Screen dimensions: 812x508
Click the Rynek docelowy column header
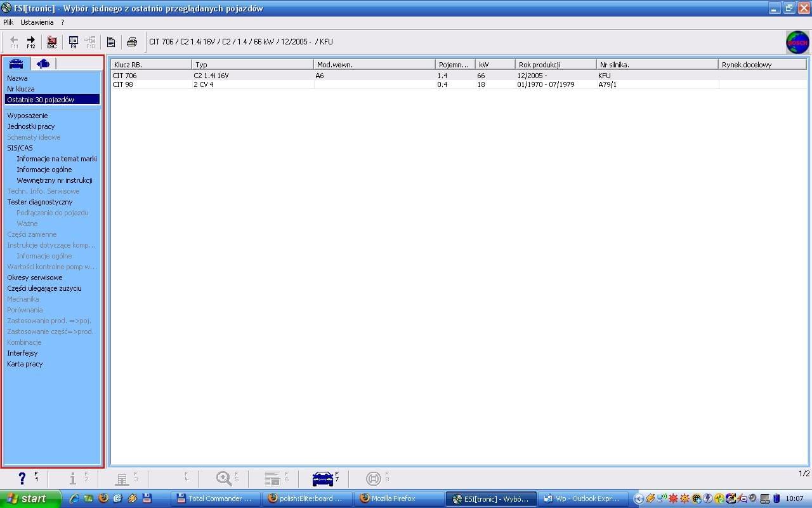(x=762, y=65)
